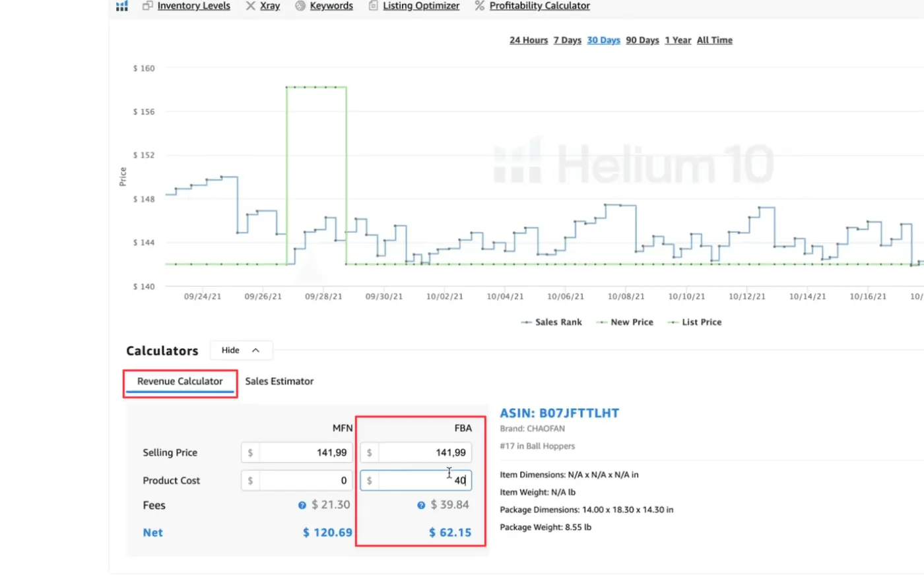This screenshot has width=924, height=581.
Task: Click the Helium 10 bar chart icon
Action: [122, 6]
